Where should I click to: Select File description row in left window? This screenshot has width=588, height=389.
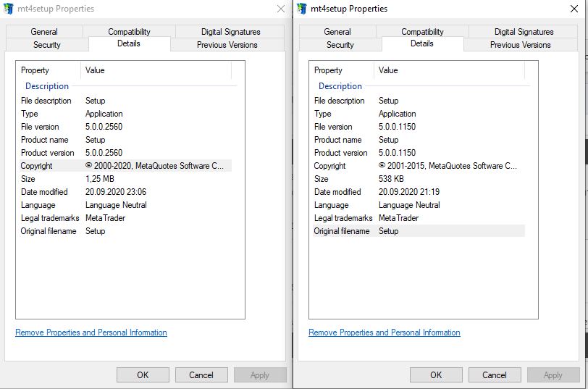(125, 101)
